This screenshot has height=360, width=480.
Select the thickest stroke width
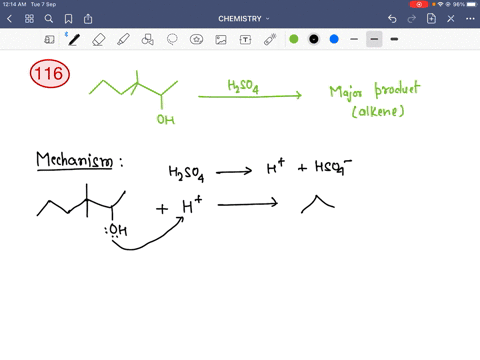pos(394,39)
